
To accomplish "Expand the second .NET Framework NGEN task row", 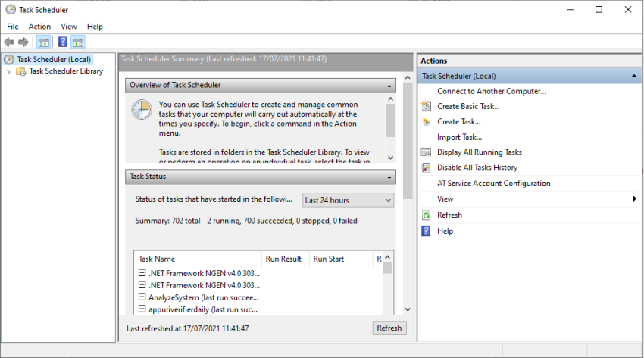I will pos(142,284).
